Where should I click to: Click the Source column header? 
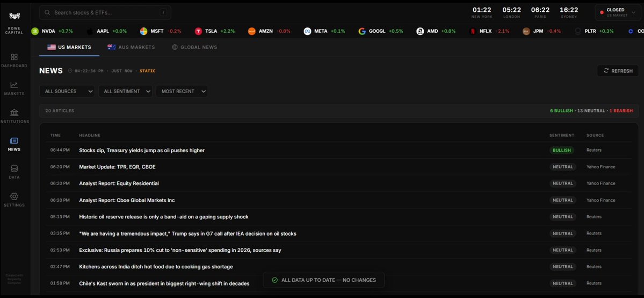tap(595, 136)
